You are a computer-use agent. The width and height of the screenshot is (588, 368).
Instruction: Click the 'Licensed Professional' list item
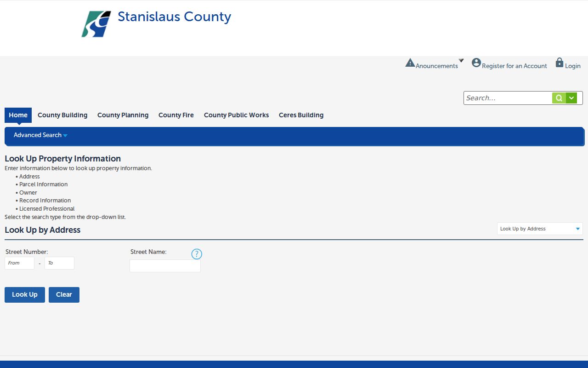click(x=47, y=209)
